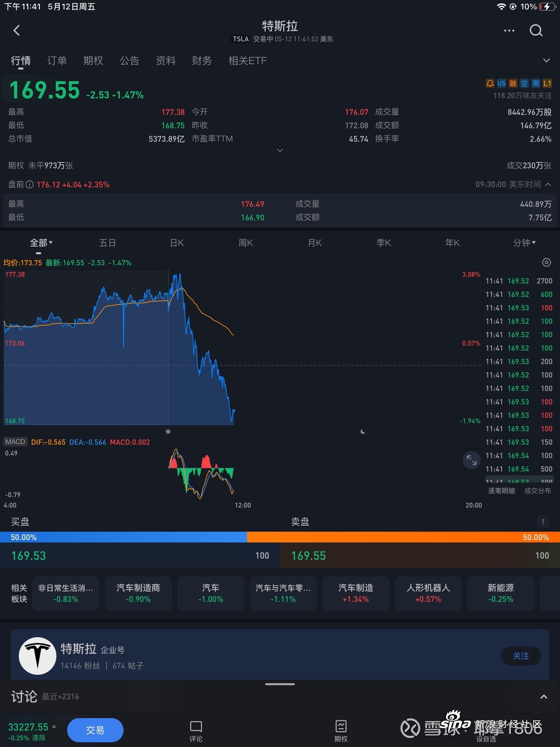Open the 汽车制造 sector card
Screen dimensions: 560x747
tap(356, 594)
